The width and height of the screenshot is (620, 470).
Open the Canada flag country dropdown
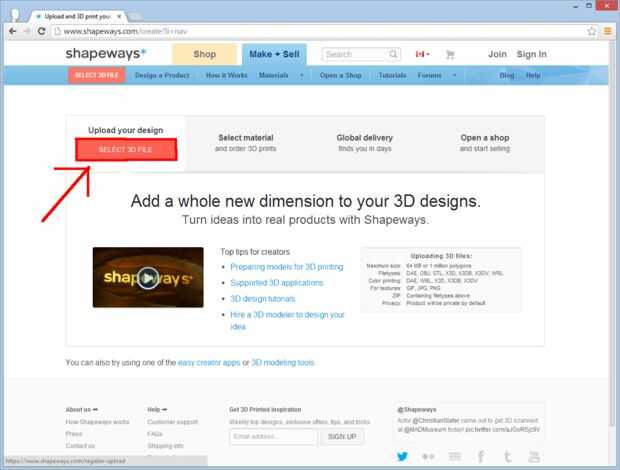[422, 54]
